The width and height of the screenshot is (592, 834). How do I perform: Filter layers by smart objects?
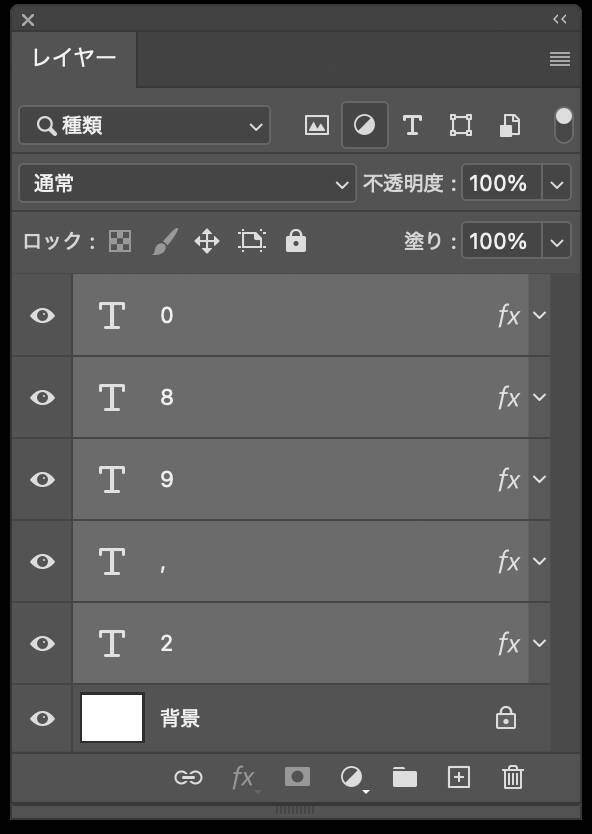(x=510, y=125)
